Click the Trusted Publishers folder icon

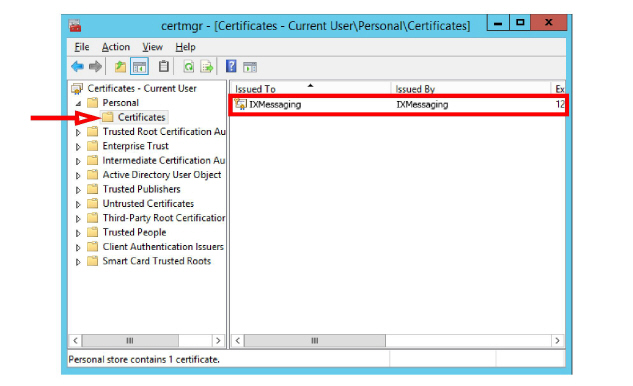point(92,189)
